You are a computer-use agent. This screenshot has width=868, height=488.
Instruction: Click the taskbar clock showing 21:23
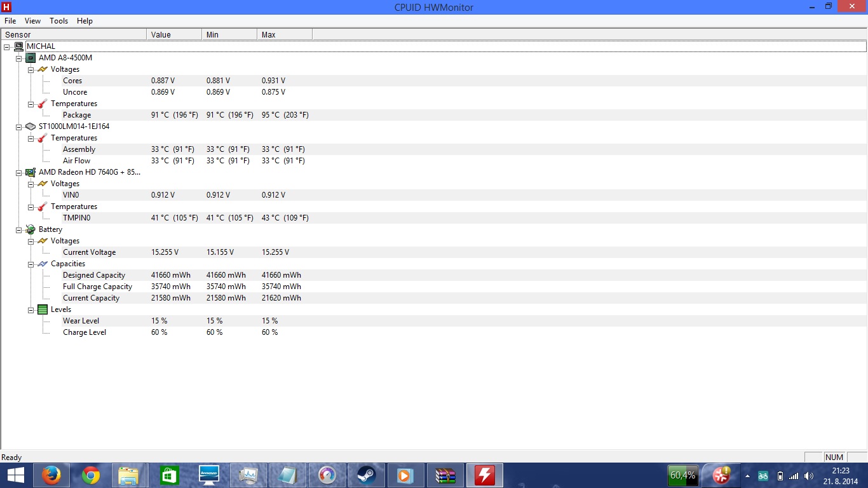[840, 475]
